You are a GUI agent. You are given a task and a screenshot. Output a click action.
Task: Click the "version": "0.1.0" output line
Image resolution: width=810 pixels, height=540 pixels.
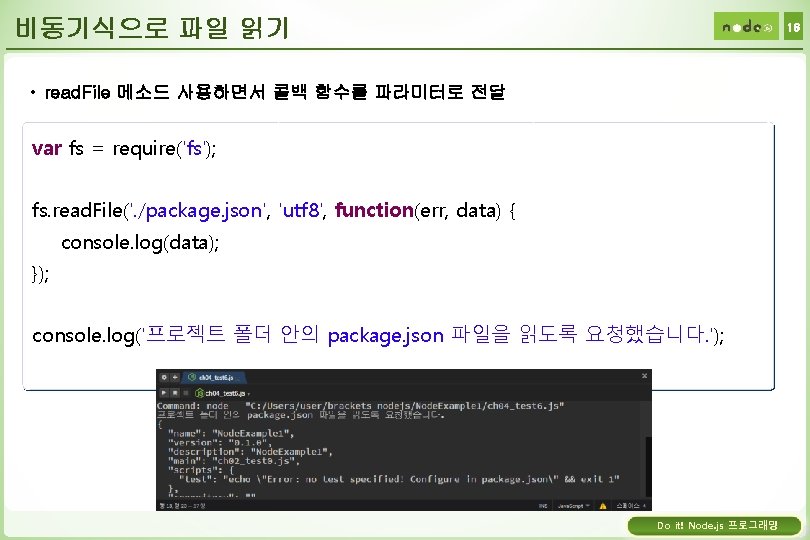(x=219, y=443)
